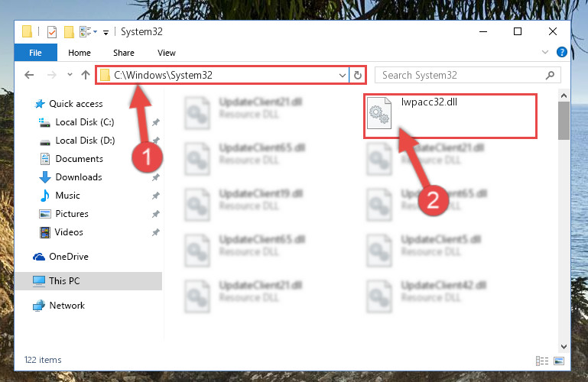Switch to Details view layout icon
This screenshot has width=588, height=382.
[x=542, y=361]
